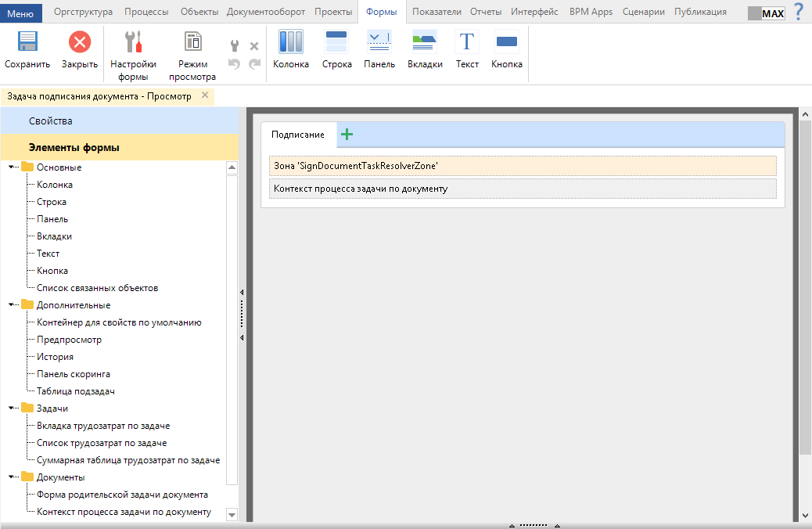Click the blue Меню button
Viewport: 812px width, 529px height.
[x=20, y=13]
